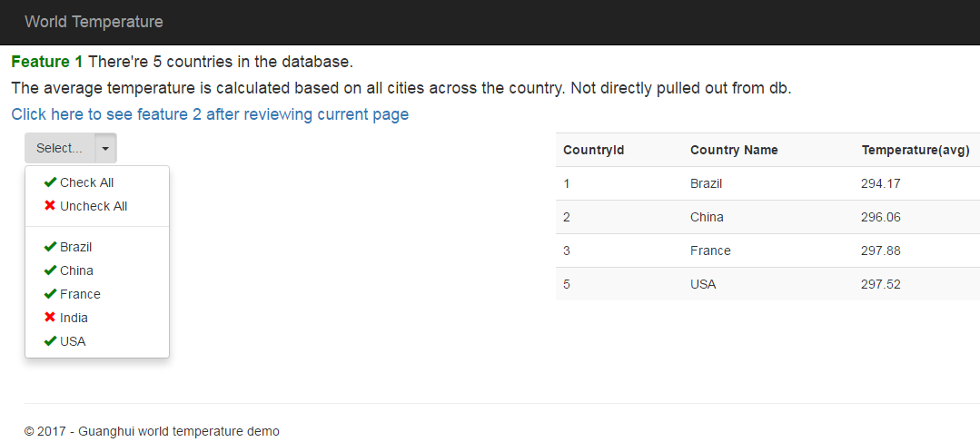The width and height of the screenshot is (980, 442).
Task: Choose Check All in the dropdown menu
Action: (87, 182)
